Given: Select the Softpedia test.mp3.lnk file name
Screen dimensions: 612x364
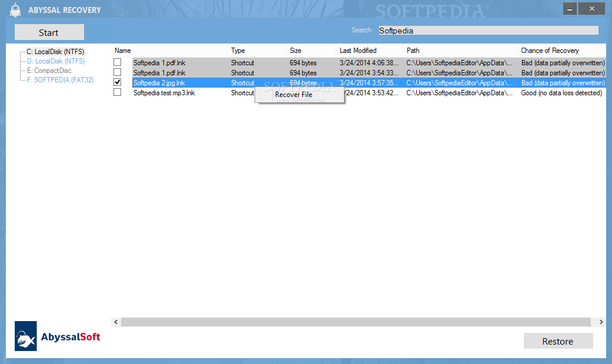Looking at the screenshot, I should coord(164,93).
